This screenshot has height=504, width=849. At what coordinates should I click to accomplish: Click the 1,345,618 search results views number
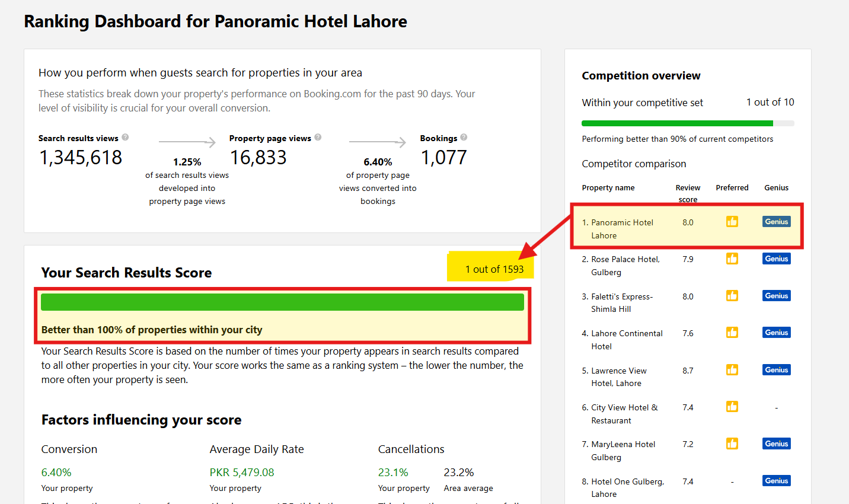tap(81, 158)
